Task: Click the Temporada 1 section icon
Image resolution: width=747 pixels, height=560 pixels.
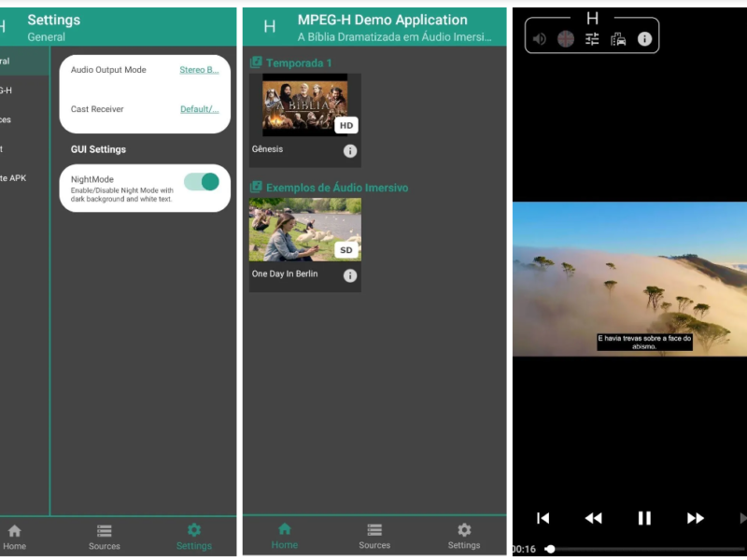Action: (x=256, y=63)
